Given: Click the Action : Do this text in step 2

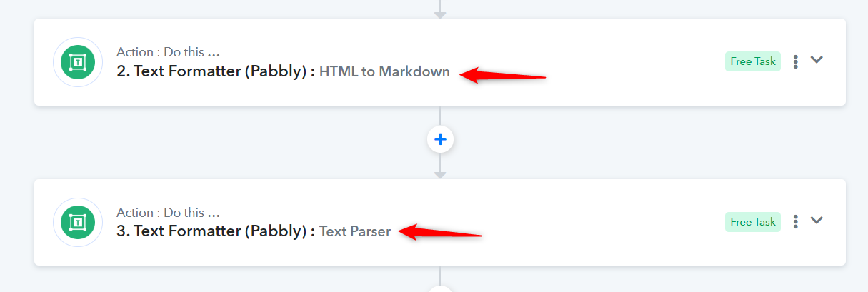Looking at the screenshot, I should 168,52.
